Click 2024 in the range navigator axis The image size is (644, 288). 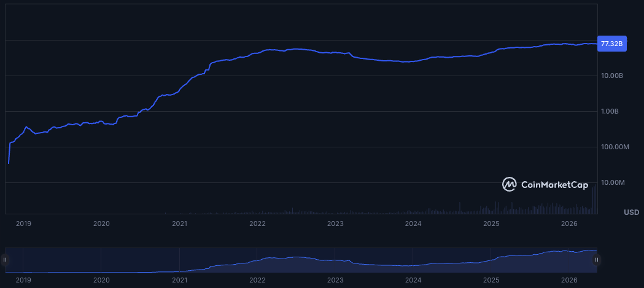pos(413,280)
